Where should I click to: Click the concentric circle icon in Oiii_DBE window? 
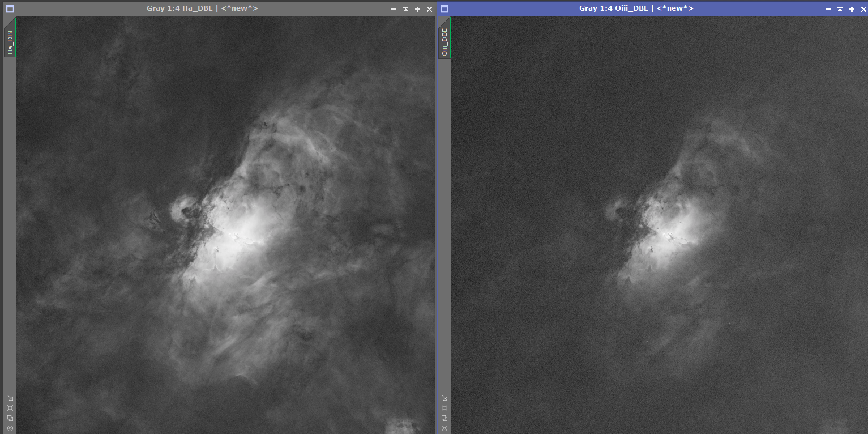(444, 428)
